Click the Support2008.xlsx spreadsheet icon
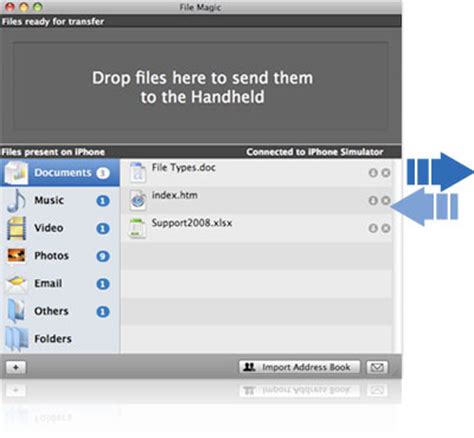Viewport: 474px width, 438px height. click(x=138, y=228)
